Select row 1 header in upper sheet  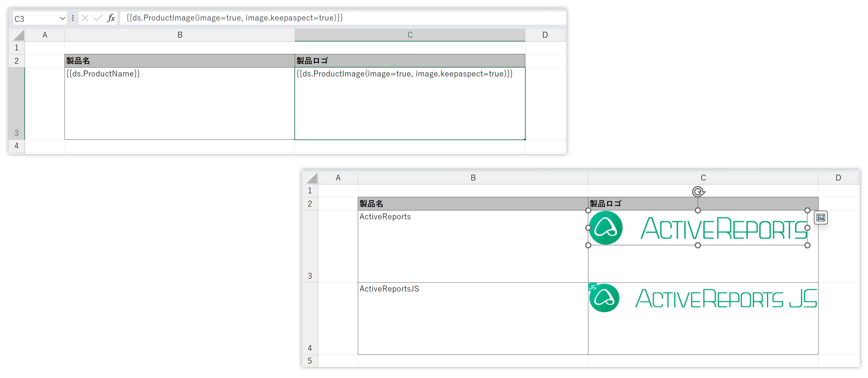click(x=16, y=48)
